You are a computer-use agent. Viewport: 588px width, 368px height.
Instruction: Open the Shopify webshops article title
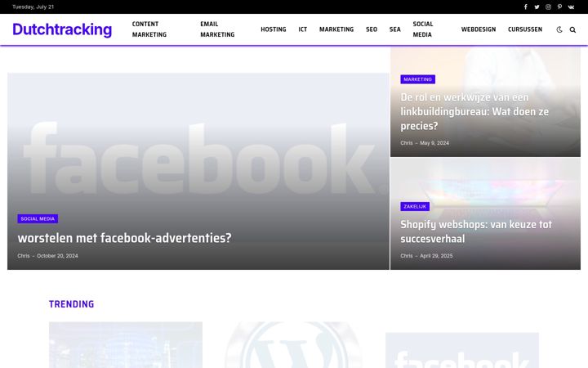click(x=476, y=231)
